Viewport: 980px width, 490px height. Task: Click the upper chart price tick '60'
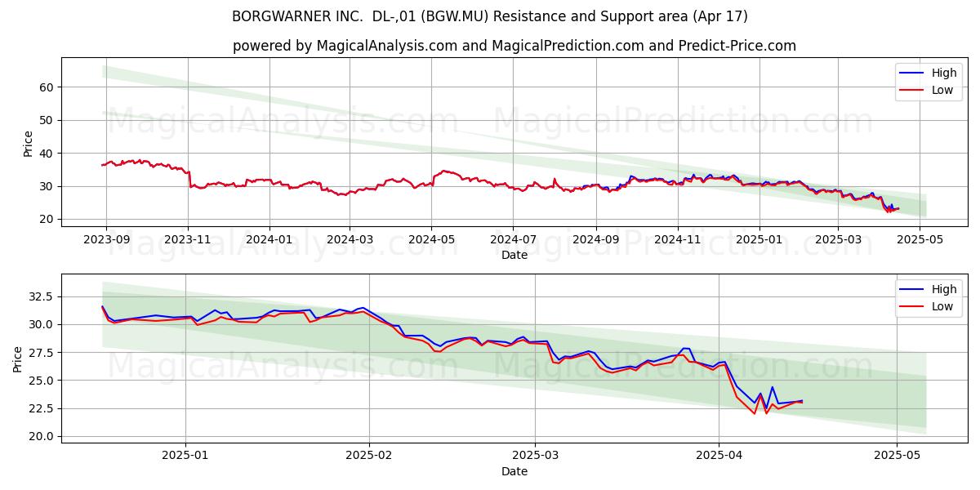coord(46,87)
